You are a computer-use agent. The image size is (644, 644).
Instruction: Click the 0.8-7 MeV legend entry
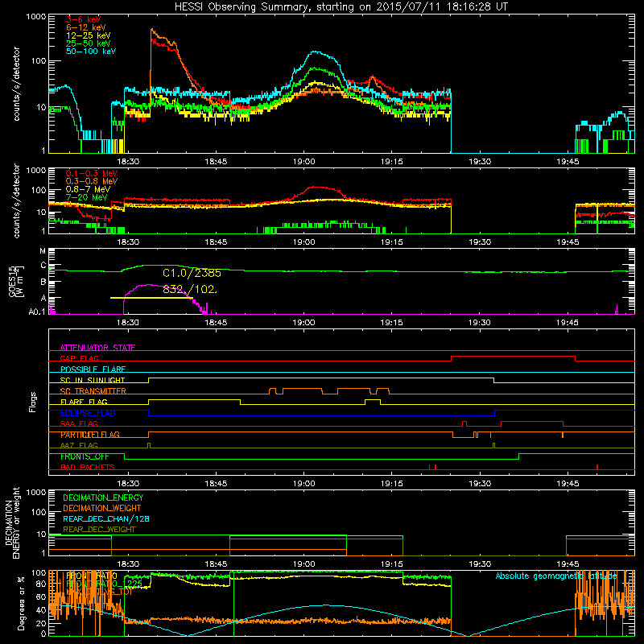coord(88,189)
